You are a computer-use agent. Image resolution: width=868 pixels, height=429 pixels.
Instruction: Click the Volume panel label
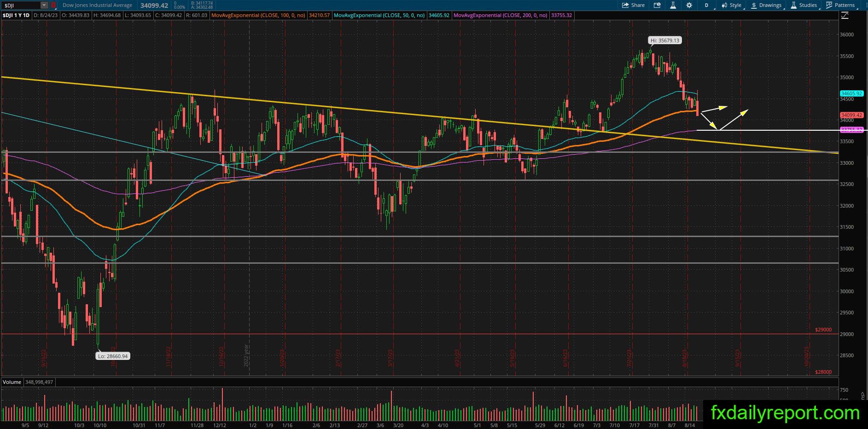point(12,382)
